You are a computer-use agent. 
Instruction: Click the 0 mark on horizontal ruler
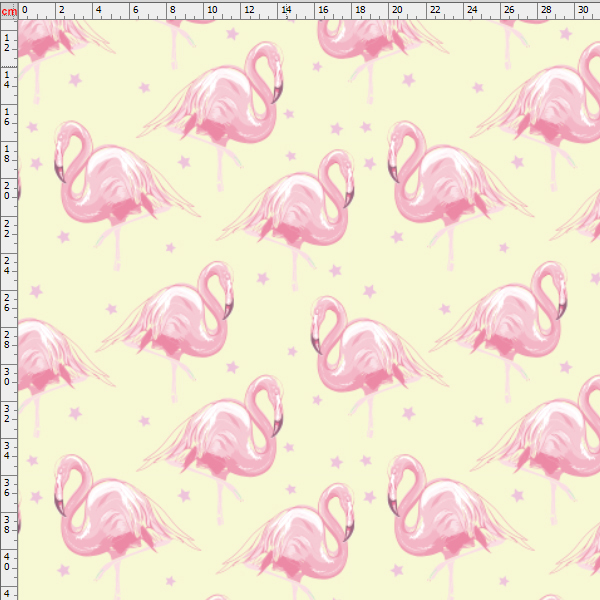coord(25,10)
